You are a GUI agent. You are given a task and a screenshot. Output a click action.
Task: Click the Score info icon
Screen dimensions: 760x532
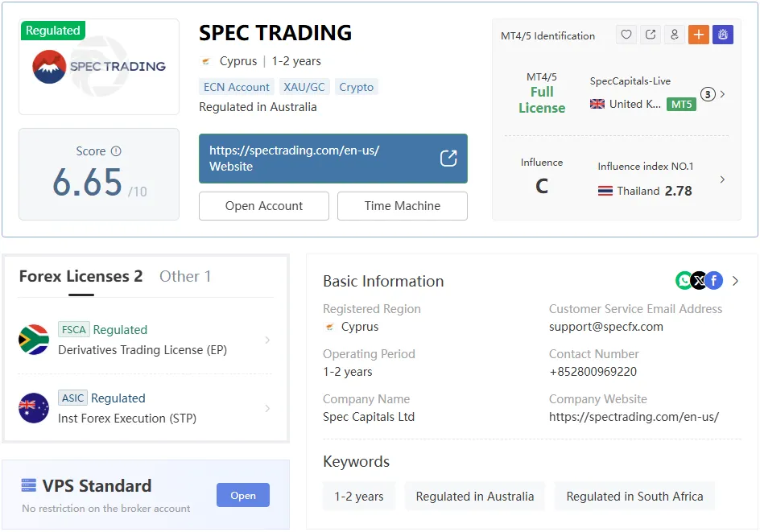pos(116,151)
